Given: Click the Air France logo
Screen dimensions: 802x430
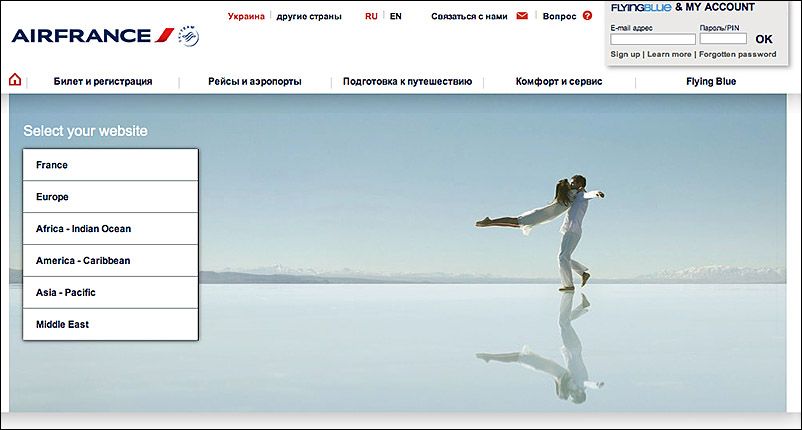Looking at the screenshot, I should [x=93, y=35].
